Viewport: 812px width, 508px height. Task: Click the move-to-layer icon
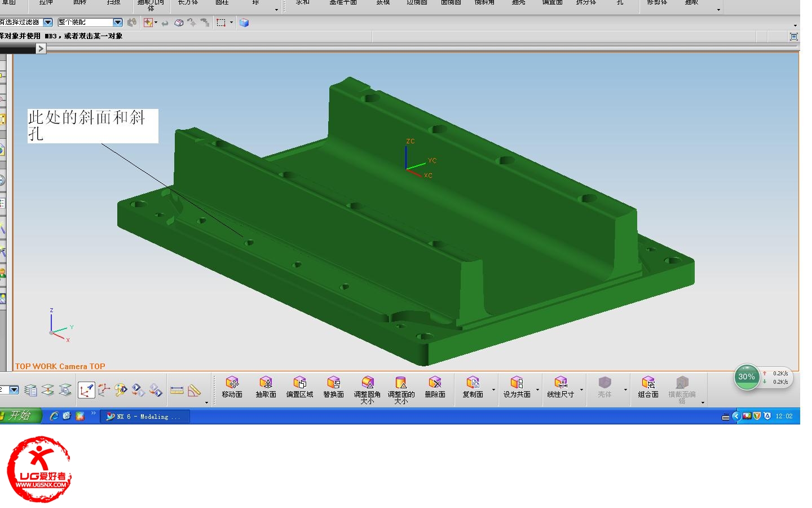tap(48, 390)
